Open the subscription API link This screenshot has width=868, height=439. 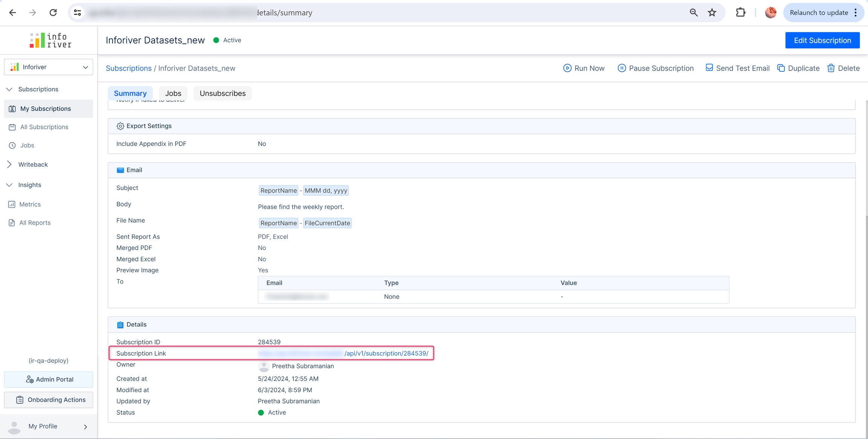386,353
